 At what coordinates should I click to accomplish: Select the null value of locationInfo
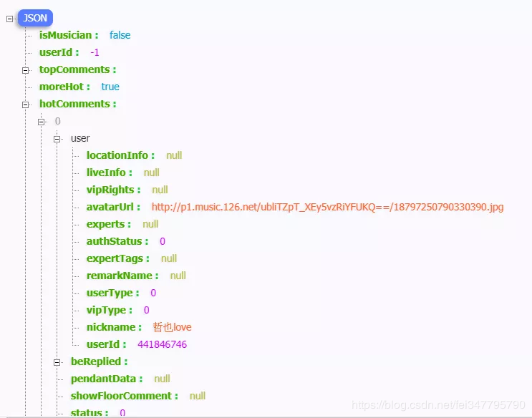tap(174, 155)
